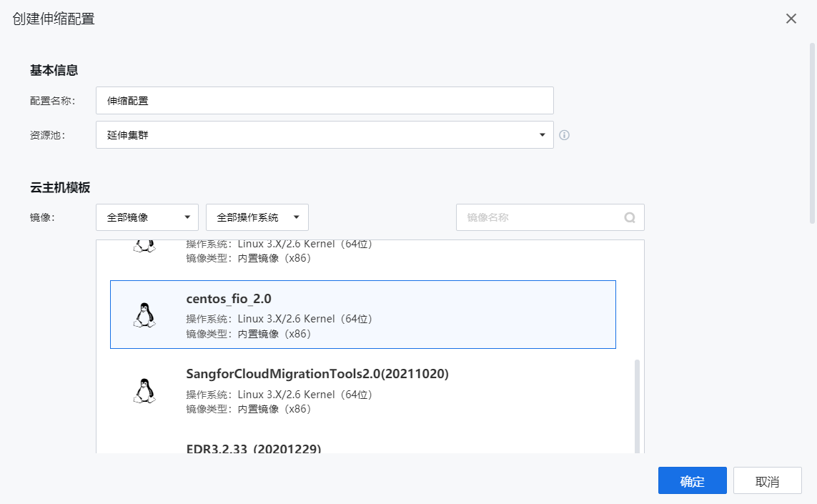The height and width of the screenshot is (504, 817).
Task: Click the 镜像类型 line under centos_fio_2.0
Action: (x=248, y=334)
